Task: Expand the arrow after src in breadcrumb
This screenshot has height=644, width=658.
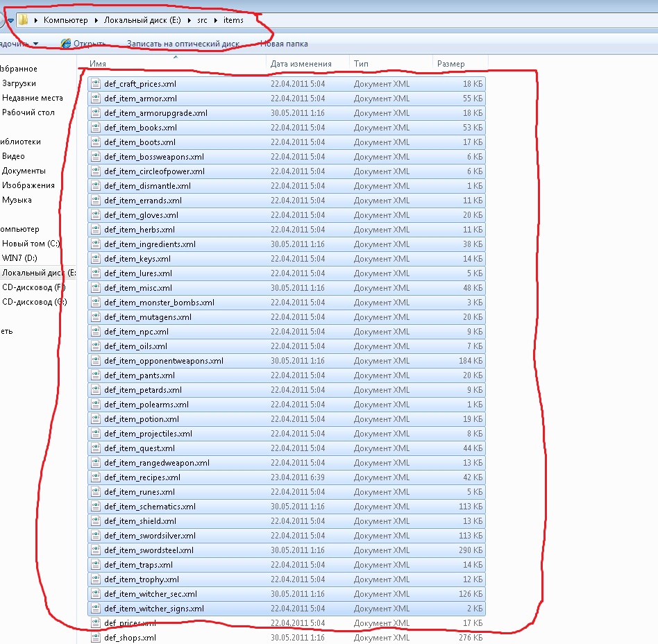Action: 217,20
